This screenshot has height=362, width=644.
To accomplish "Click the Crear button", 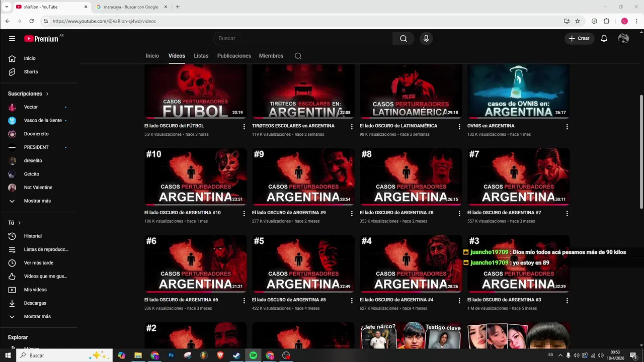I will [x=579, y=39].
